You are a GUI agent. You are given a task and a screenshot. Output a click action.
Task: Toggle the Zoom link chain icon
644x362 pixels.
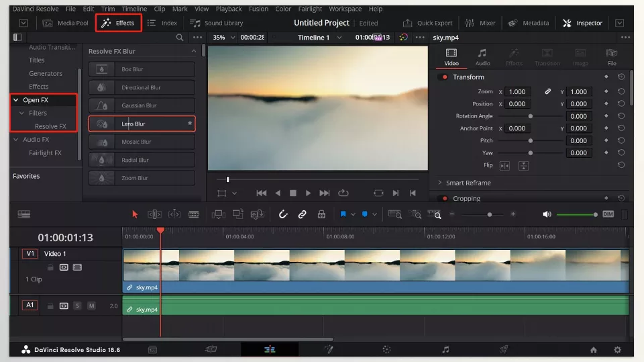(x=547, y=91)
